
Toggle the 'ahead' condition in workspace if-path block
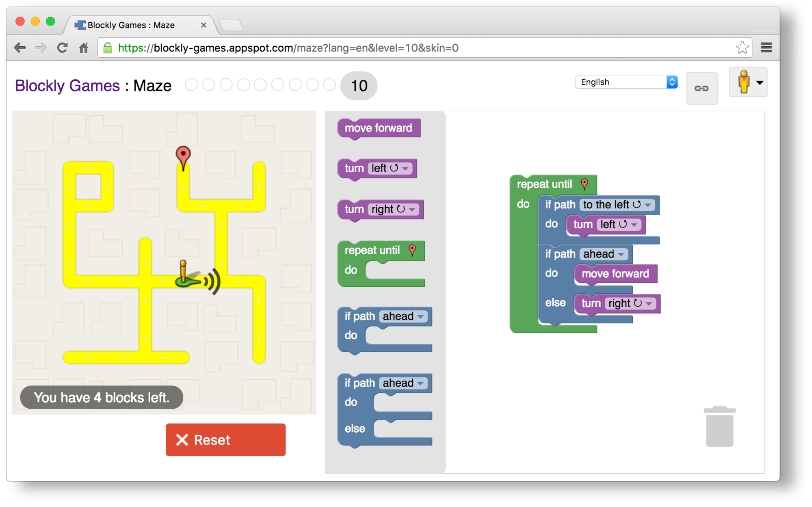tap(604, 253)
